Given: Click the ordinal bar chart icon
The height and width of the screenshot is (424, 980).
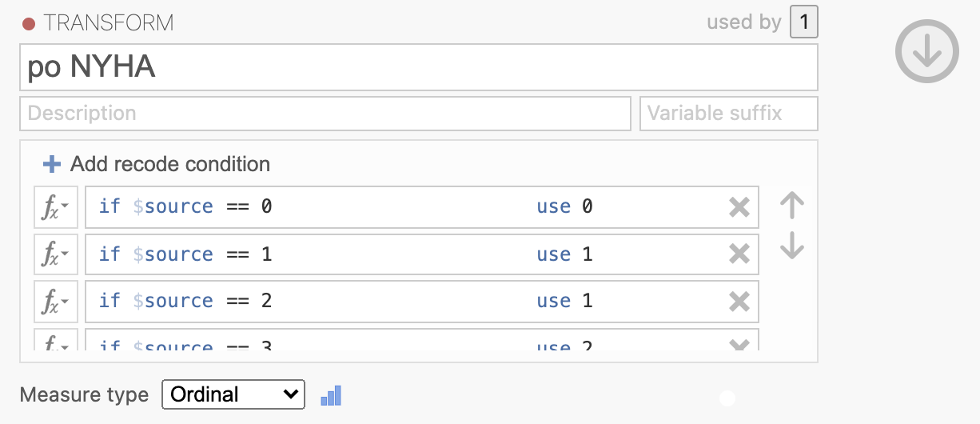Looking at the screenshot, I should click(x=331, y=395).
